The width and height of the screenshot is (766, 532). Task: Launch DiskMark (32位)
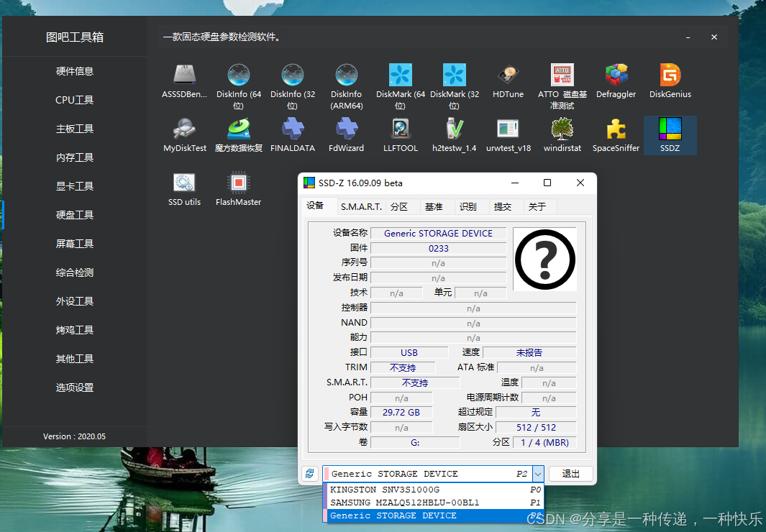pos(454,75)
